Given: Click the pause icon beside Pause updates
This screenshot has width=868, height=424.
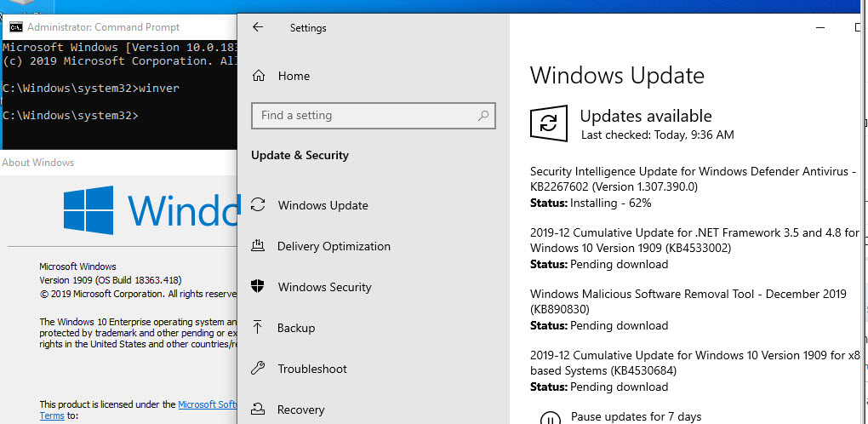Looking at the screenshot, I should (x=549, y=418).
